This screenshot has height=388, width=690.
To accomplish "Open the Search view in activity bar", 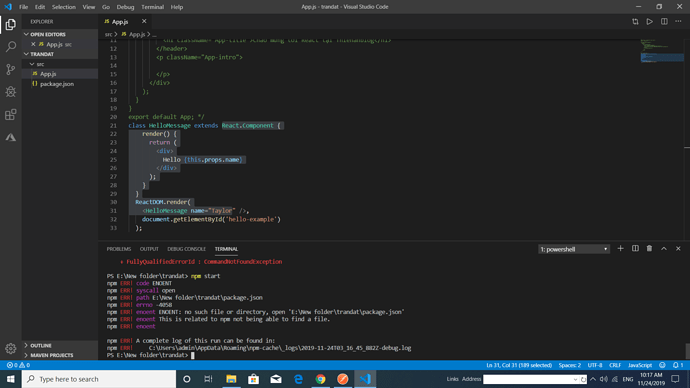I will (11, 46).
